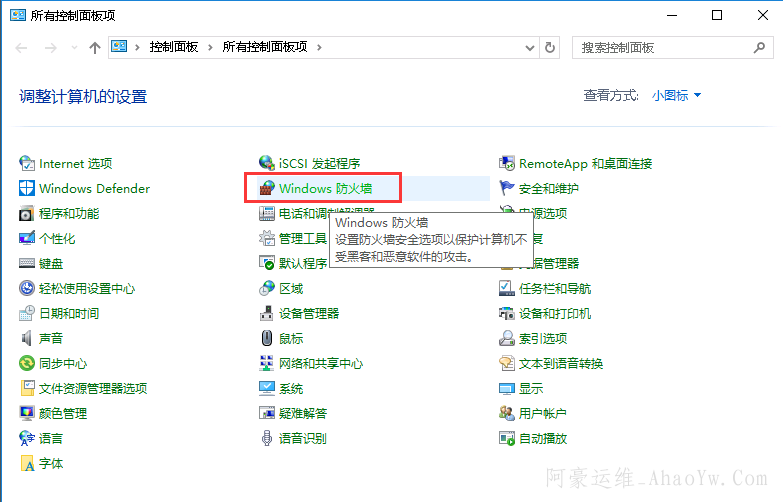Open the 轻松使用设置中心 icon

(26, 288)
